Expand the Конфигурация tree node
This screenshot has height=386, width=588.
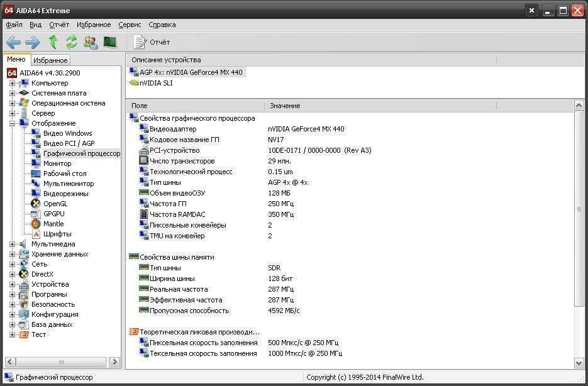pyautogui.click(x=12, y=314)
